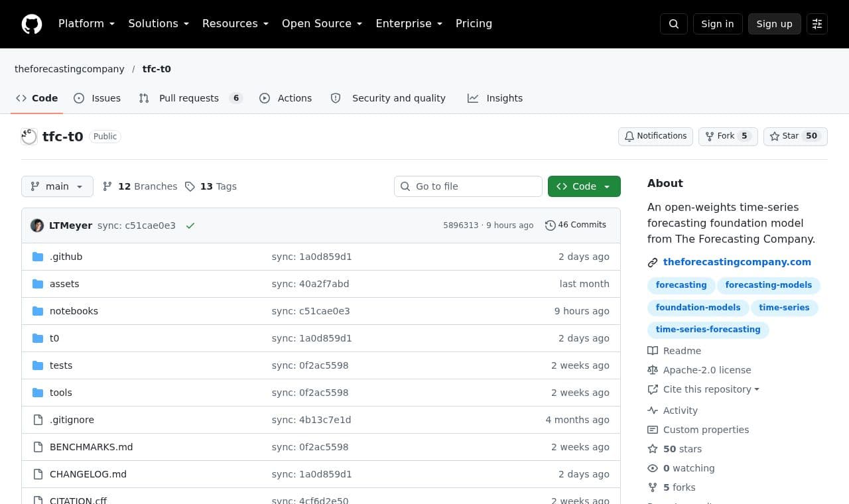
Task: Open the notebooks folder icon
Action: (x=38, y=311)
